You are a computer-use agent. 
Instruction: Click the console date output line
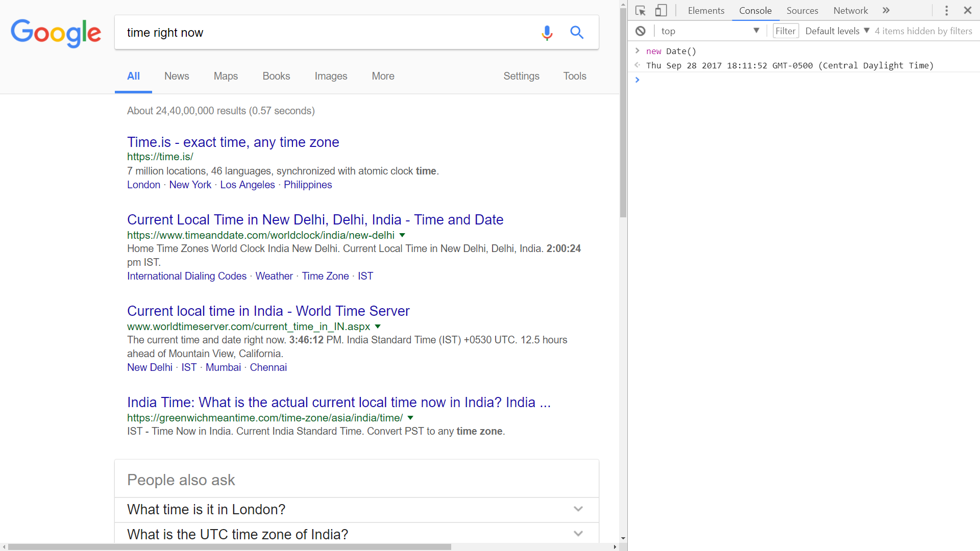[790, 66]
